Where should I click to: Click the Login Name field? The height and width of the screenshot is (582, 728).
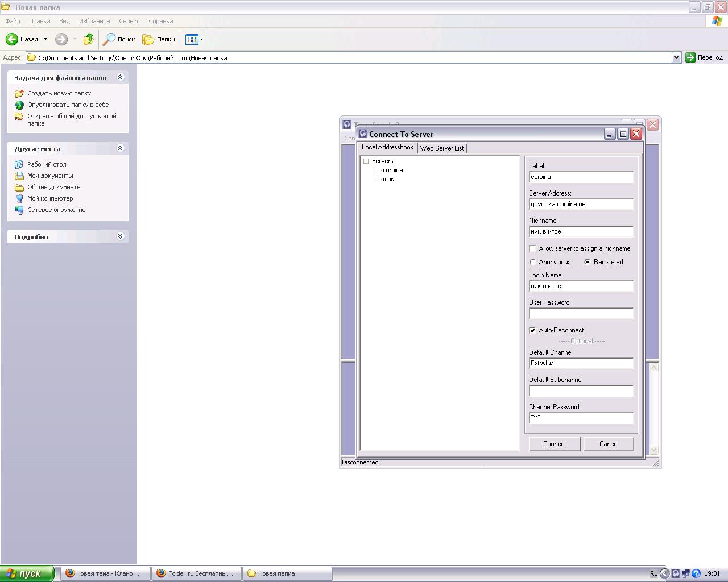pos(581,286)
